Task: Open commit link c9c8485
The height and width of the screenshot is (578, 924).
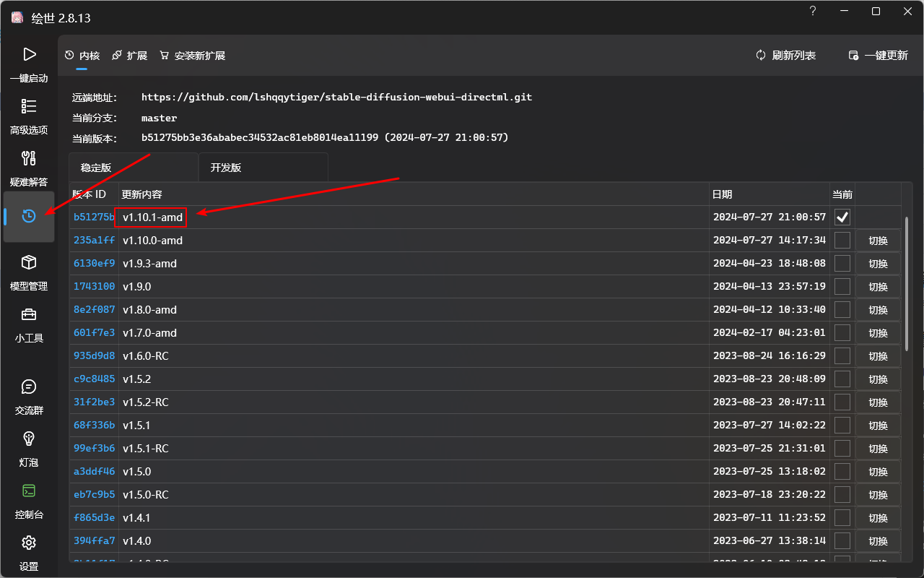Action: coord(94,379)
